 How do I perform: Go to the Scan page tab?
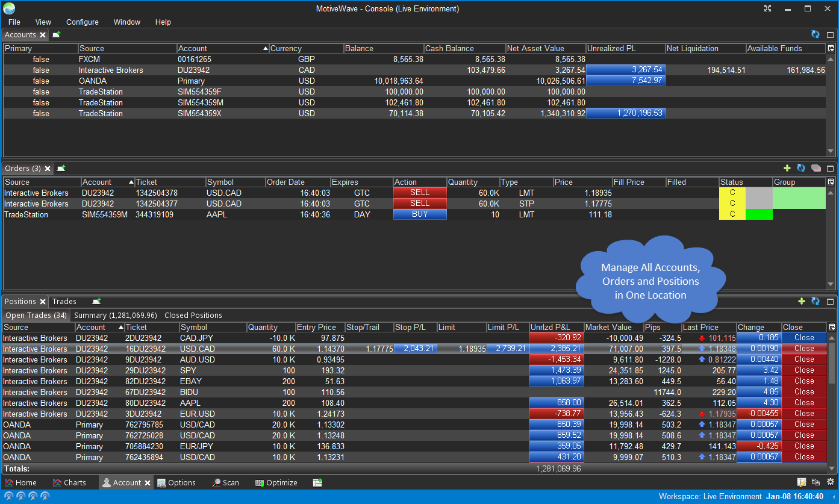pyautogui.click(x=226, y=483)
